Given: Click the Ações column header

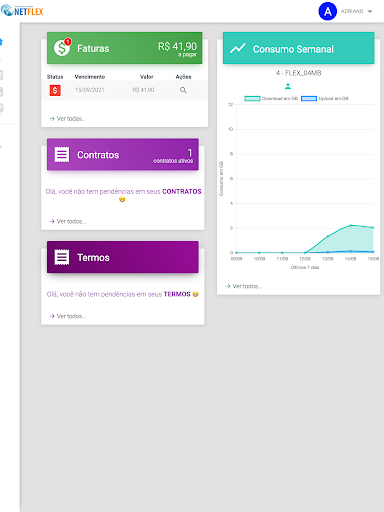Looking at the screenshot, I should [x=183, y=77].
